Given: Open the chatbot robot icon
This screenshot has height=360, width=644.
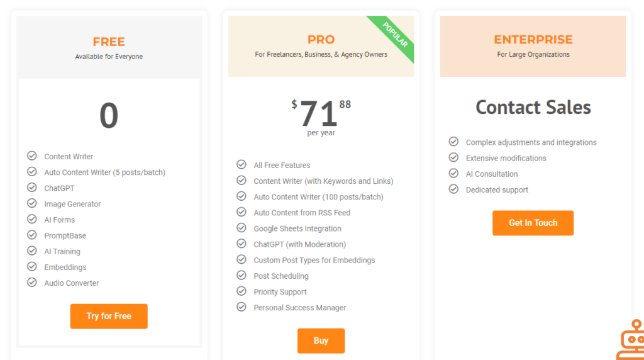Looking at the screenshot, I should coord(631,340).
